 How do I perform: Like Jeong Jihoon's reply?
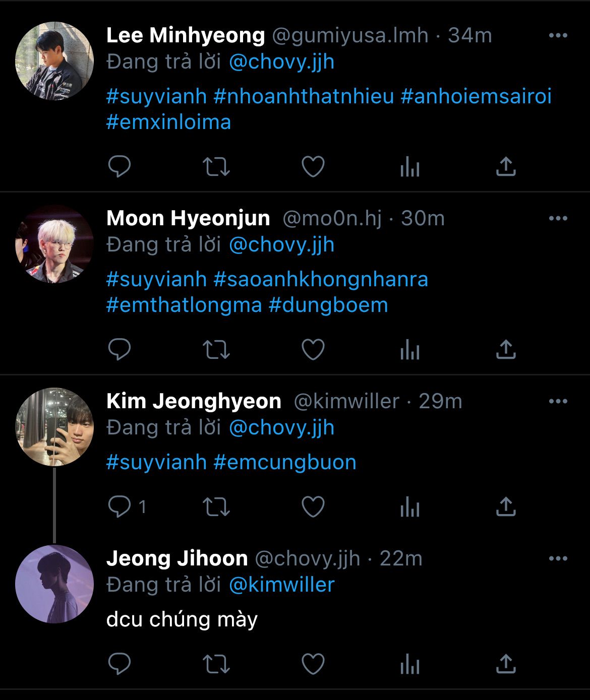(x=313, y=664)
